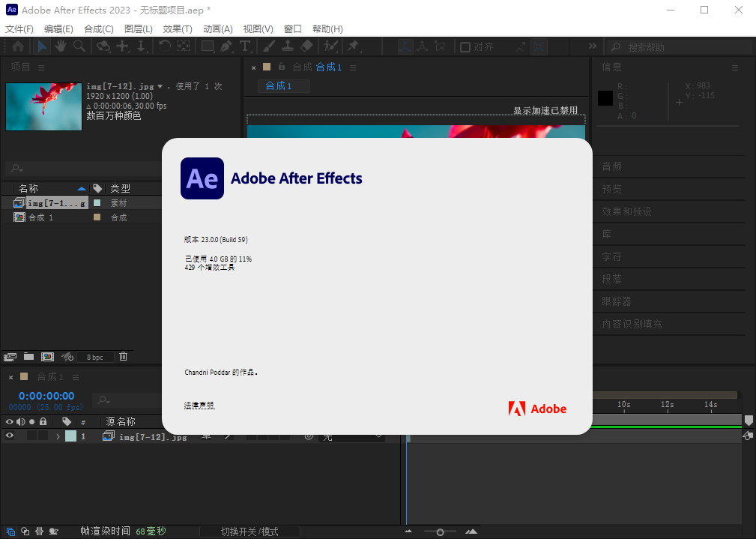The image size is (756, 539).
Task: Open the 项目 panel menu
Action: pos(41,67)
